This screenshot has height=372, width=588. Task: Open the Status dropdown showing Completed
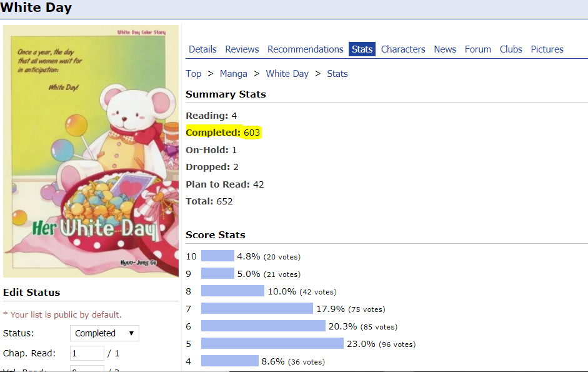click(x=104, y=333)
